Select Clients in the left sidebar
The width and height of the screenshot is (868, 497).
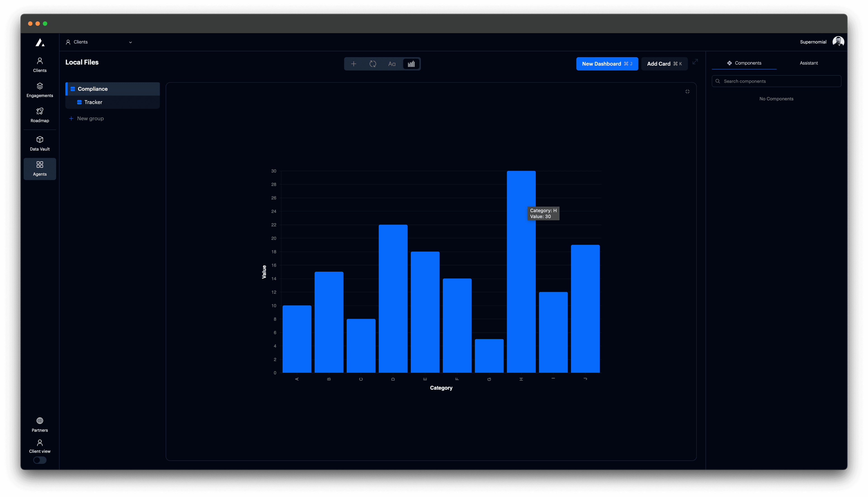click(40, 65)
